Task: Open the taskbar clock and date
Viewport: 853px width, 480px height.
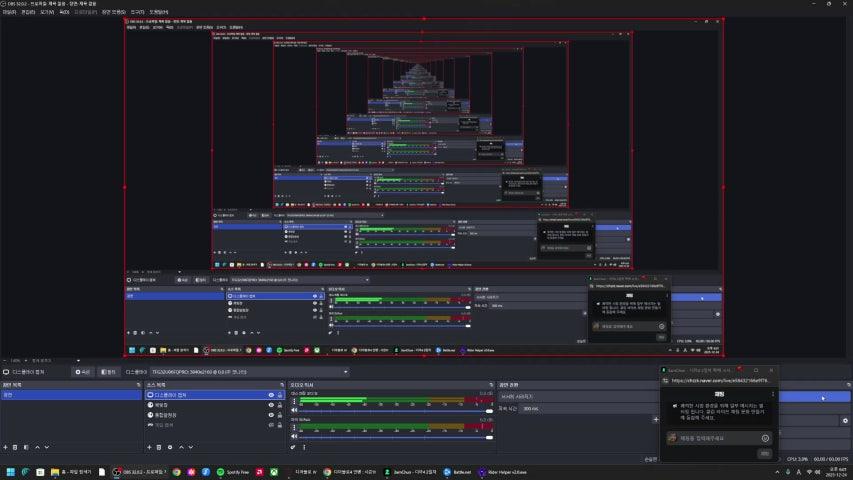Action: [838, 472]
